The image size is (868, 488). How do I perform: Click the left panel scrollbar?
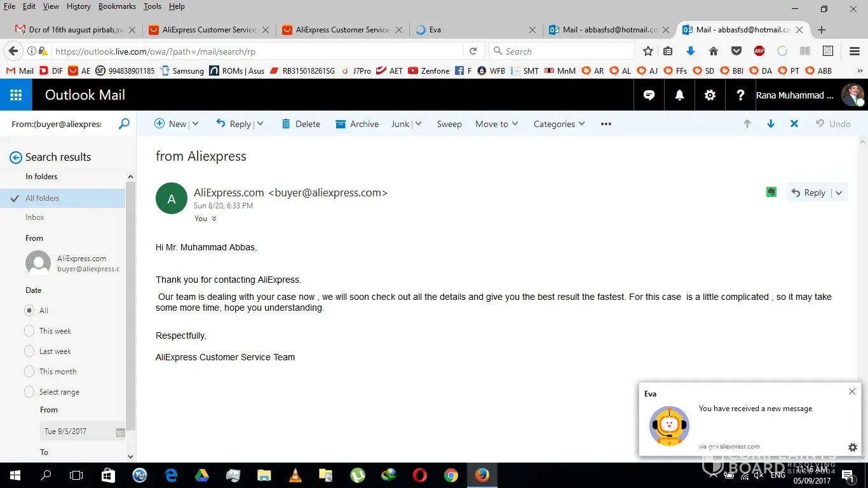pos(130,305)
